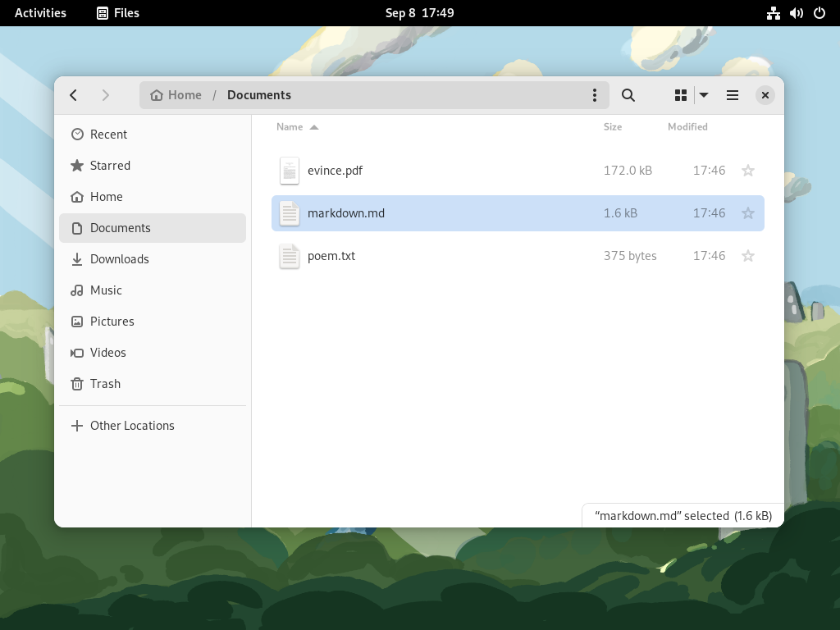Click the volume speaker icon in top bar
The width and height of the screenshot is (840, 630).
coord(796,13)
